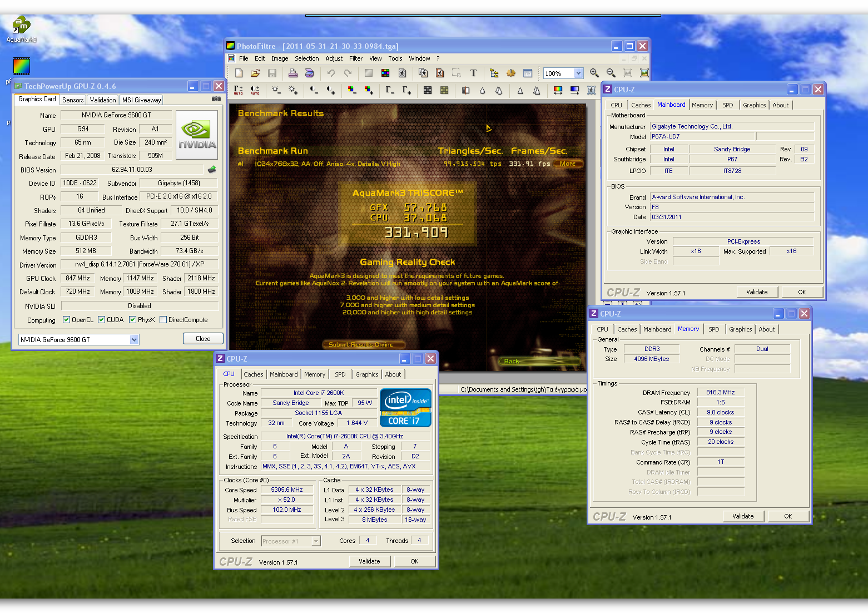Open the Selection menu in PhotoFiltre
This screenshot has width=868, height=613.
306,58
